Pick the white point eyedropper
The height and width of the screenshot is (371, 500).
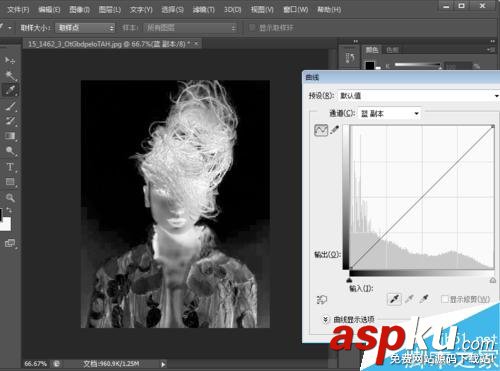(x=424, y=299)
